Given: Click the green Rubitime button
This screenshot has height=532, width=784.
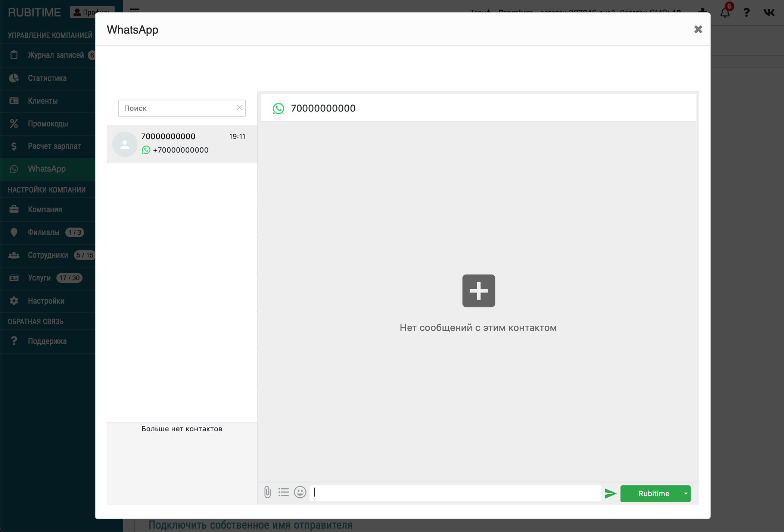Looking at the screenshot, I should 653,494.
